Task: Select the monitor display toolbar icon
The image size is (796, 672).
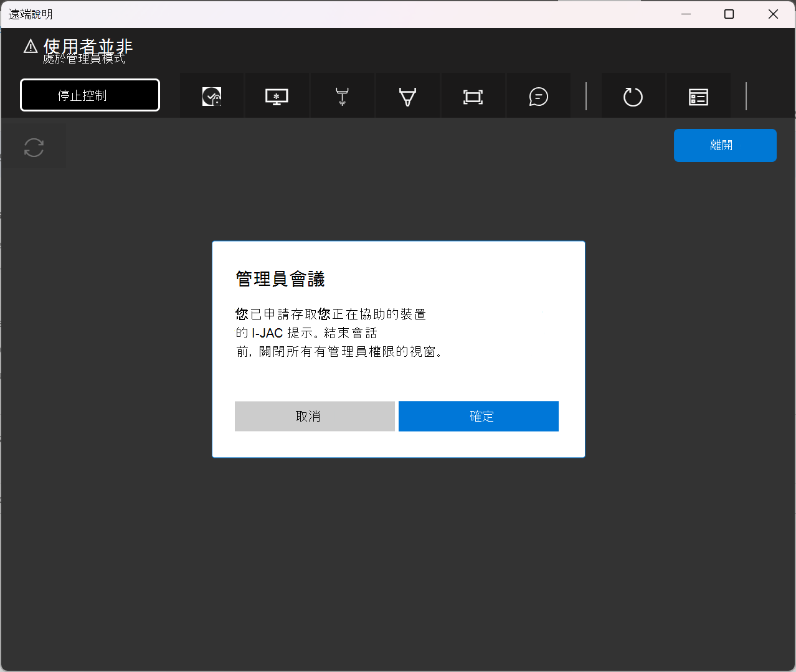Action: click(x=277, y=97)
